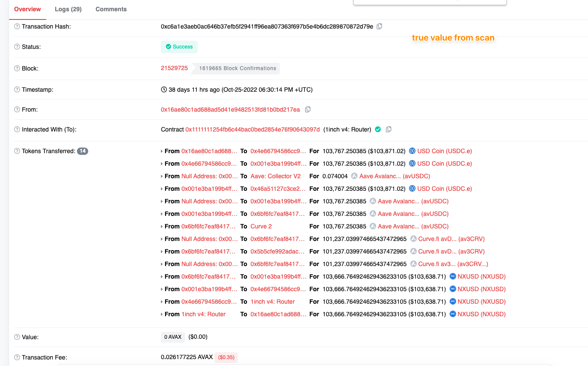This screenshot has width=588, height=366.
Task: Click the 0 AVAX value badge
Action: (173, 337)
